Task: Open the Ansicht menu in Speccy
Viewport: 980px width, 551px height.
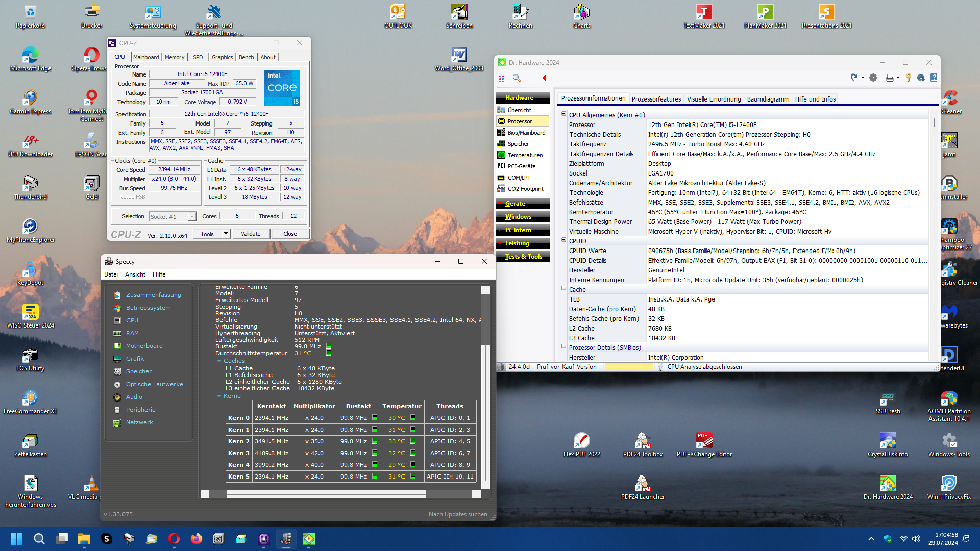Action: pyautogui.click(x=135, y=274)
